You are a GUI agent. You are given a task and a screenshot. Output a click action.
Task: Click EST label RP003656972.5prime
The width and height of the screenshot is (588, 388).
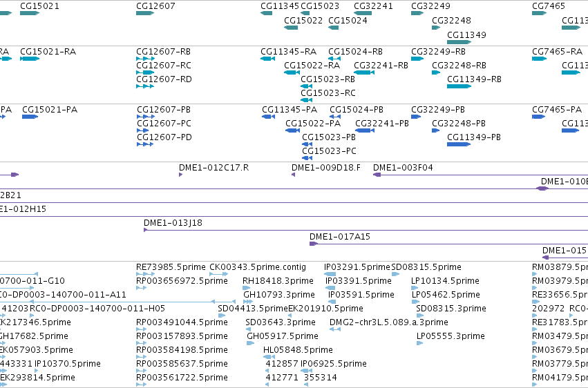(x=182, y=281)
